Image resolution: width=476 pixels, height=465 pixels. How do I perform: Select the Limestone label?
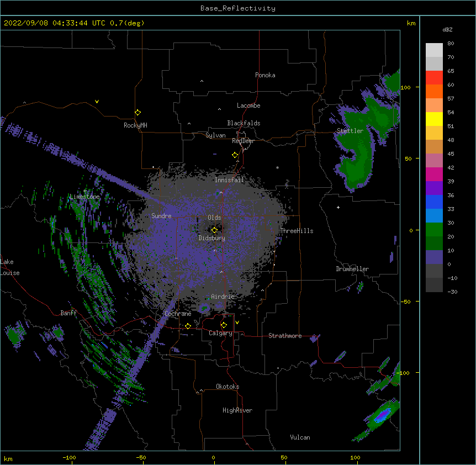[x=84, y=197]
